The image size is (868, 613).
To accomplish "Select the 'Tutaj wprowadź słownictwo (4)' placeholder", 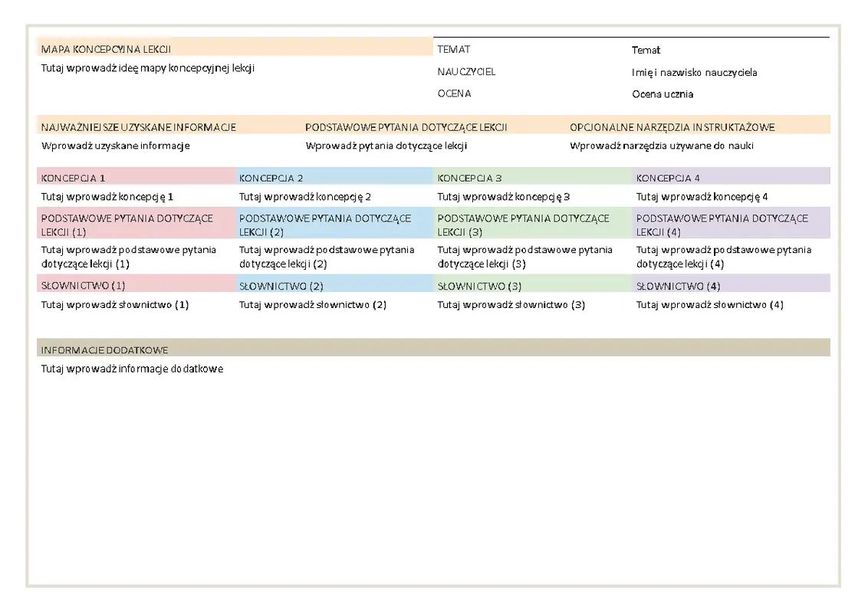I will [709, 305].
